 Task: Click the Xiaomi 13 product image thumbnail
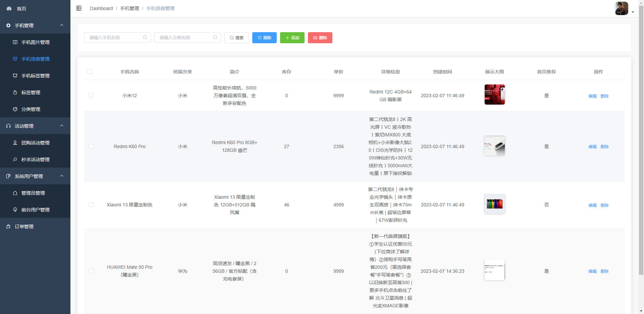click(494, 204)
